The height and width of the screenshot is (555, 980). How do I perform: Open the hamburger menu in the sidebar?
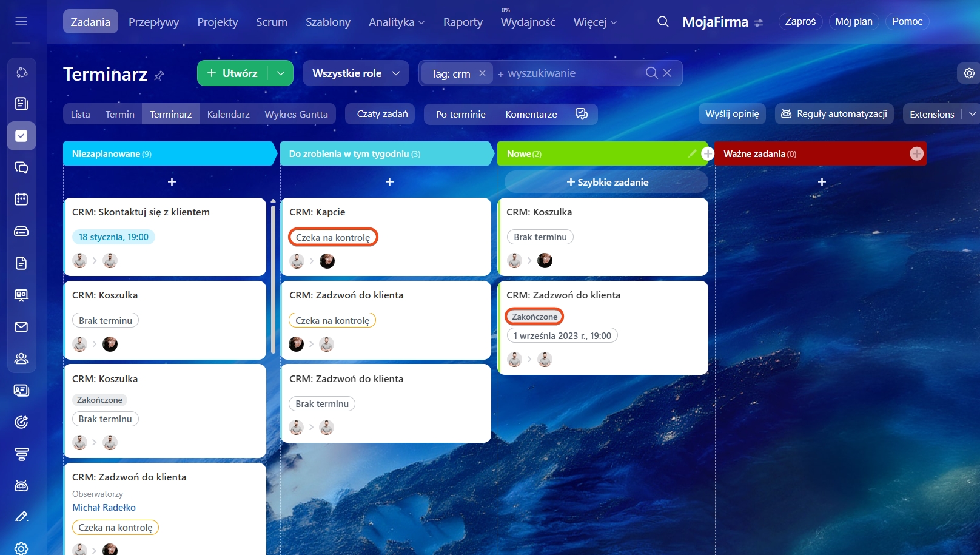[21, 22]
